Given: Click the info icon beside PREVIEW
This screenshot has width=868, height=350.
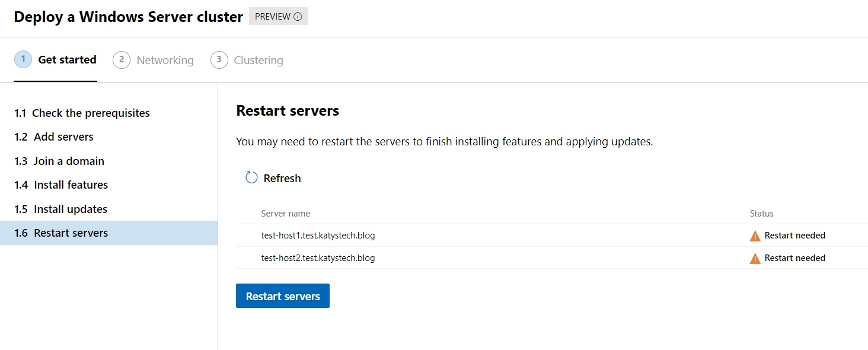Looking at the screenshot, I should 298,17.
